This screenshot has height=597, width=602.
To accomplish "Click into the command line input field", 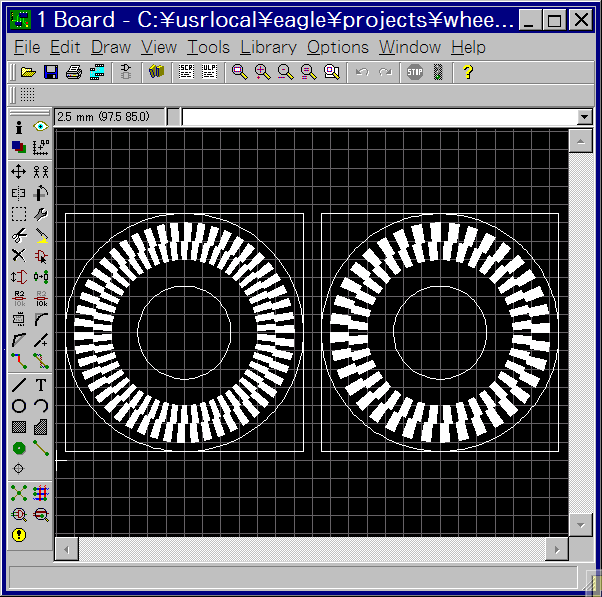I will click(378, 117).
